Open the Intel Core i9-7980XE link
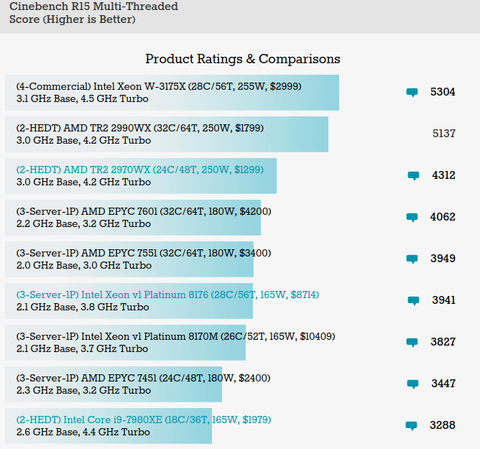Screen dimensions: 480x449 (x=144, y=420)
